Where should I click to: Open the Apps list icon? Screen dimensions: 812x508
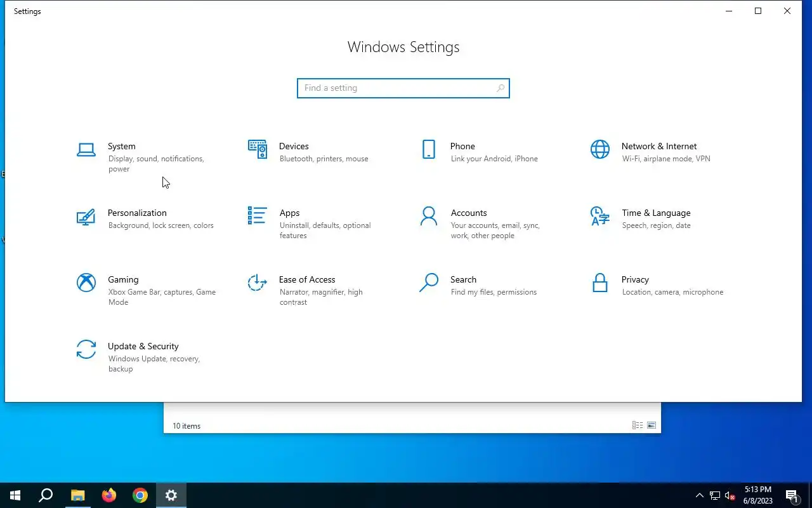258,216
